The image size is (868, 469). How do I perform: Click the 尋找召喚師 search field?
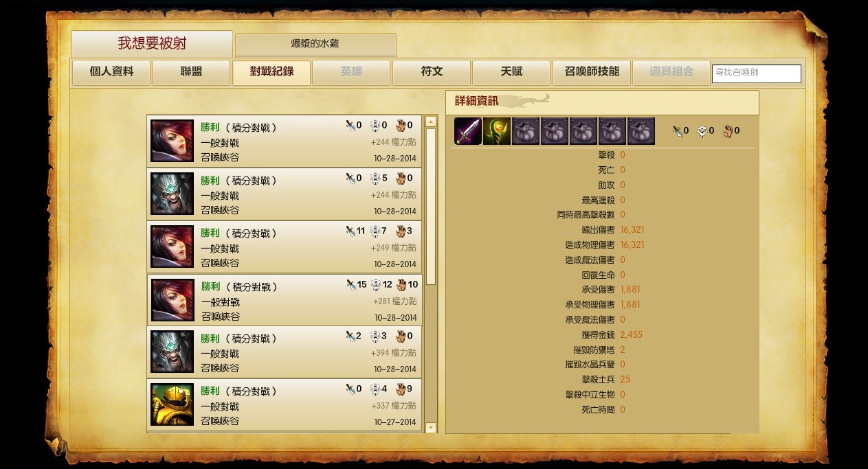[757, 73]
